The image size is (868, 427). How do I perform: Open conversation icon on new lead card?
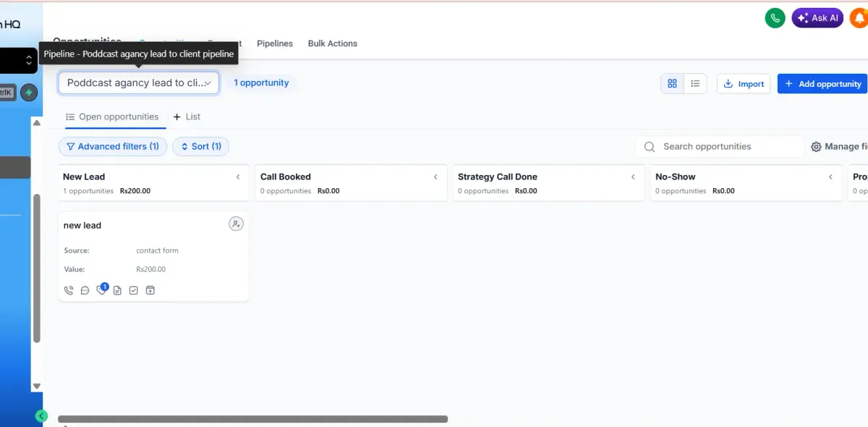85,290
